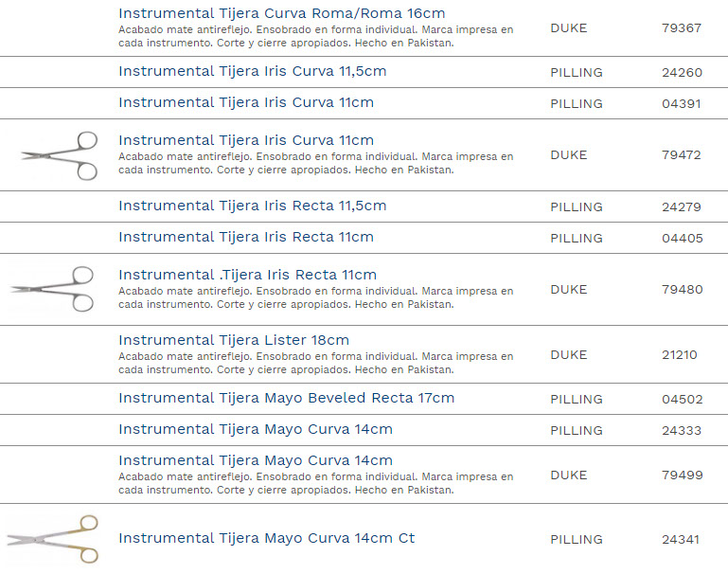Select the PILLING Tijera Mayo Curva 14cm title
This screenshot has width=728, height=574.
tap(255, 429)
